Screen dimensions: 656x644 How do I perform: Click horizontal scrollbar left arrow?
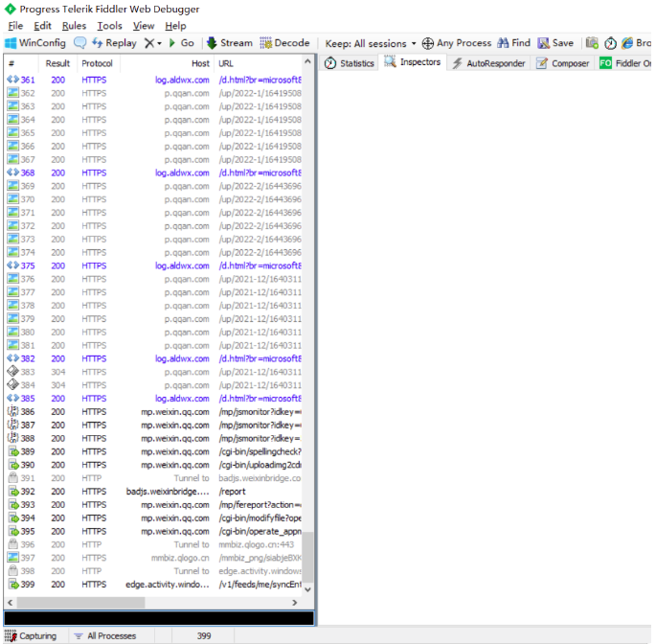tap(10, 603)
